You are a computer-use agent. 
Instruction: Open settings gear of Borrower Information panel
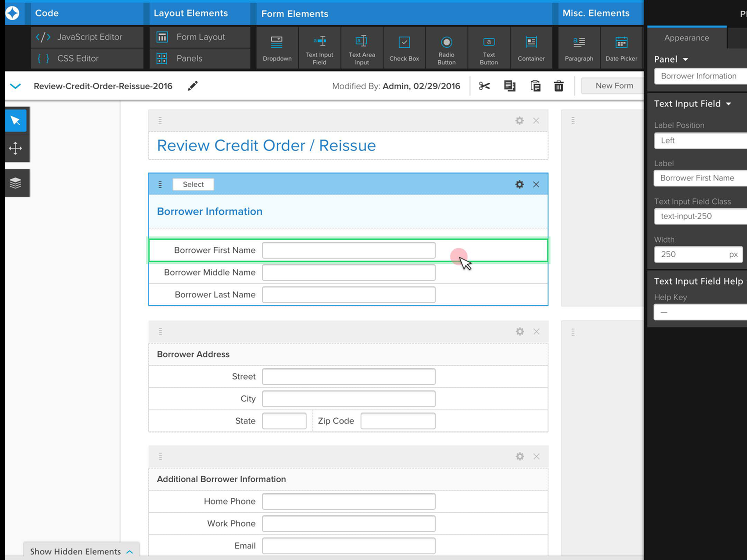point(519,184)
